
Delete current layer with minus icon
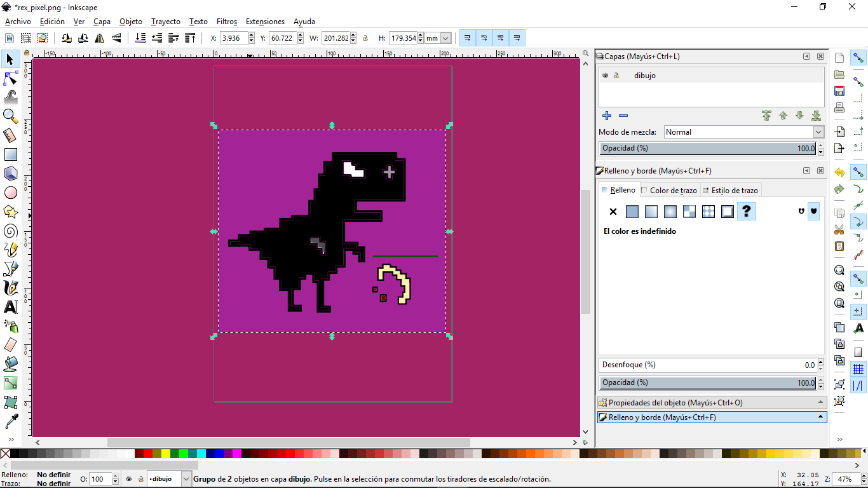click(623, 116)
